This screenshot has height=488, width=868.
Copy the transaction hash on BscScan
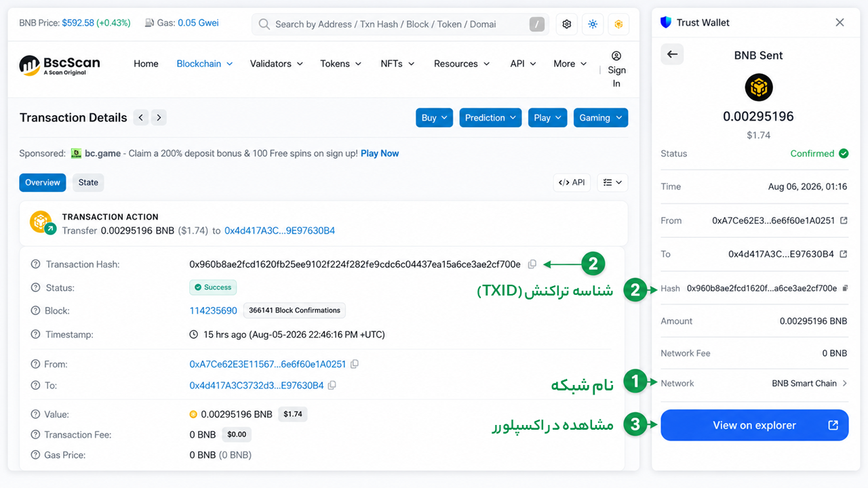pyautogui.click(x=532, y=264)
